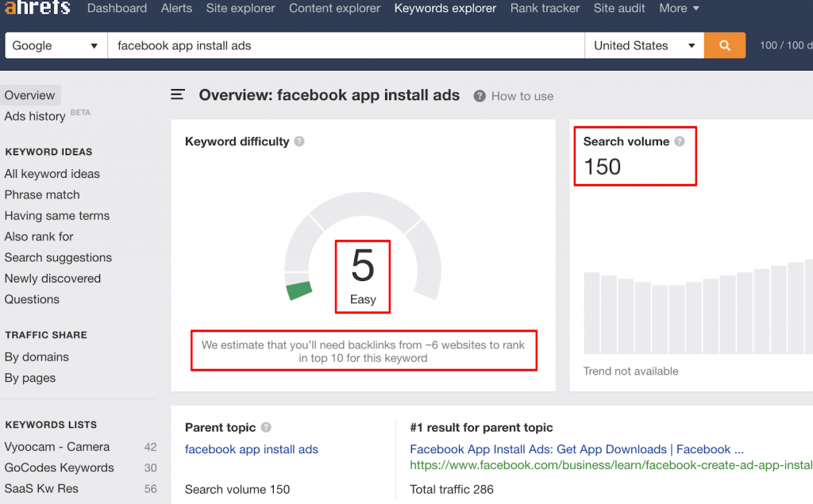Open Ads history in the sidebar
This screenshot has width=813, height=504.
point(35,116)
